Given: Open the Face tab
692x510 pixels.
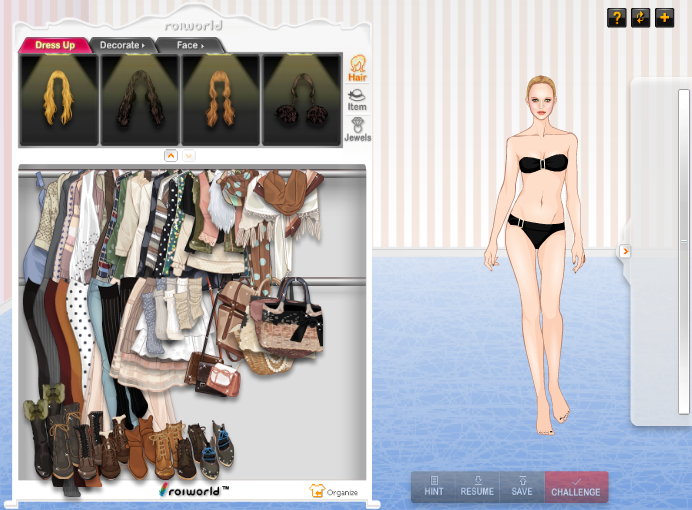Looking at the screenshot, I should pos(188,45).
